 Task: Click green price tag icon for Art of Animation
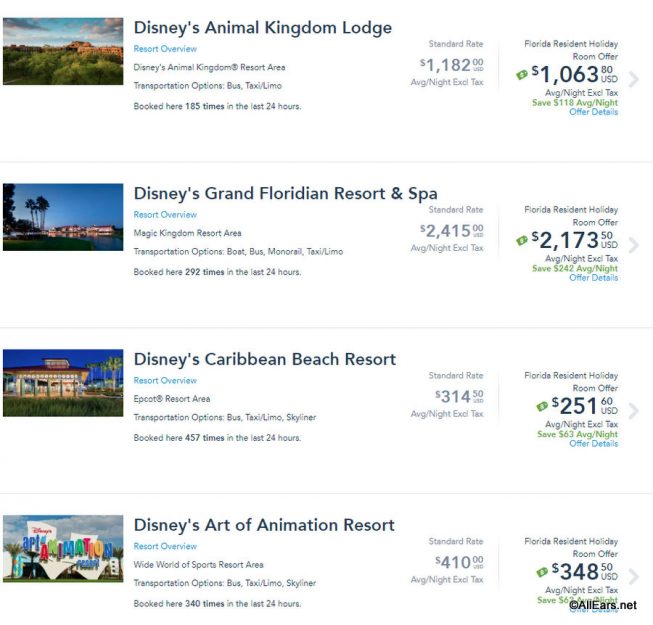tap(542, 572)
